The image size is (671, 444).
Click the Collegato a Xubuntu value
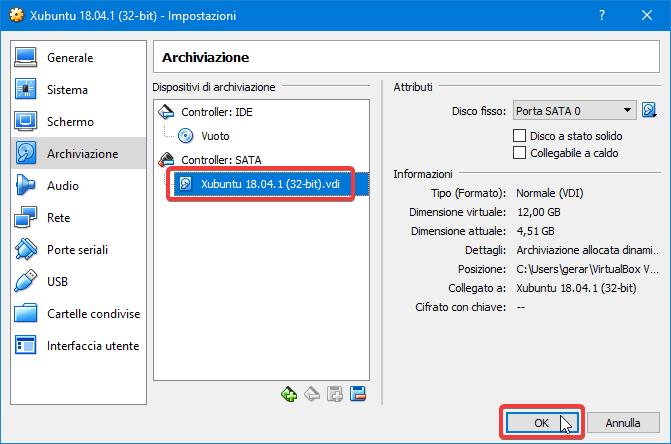coord(576,288)
